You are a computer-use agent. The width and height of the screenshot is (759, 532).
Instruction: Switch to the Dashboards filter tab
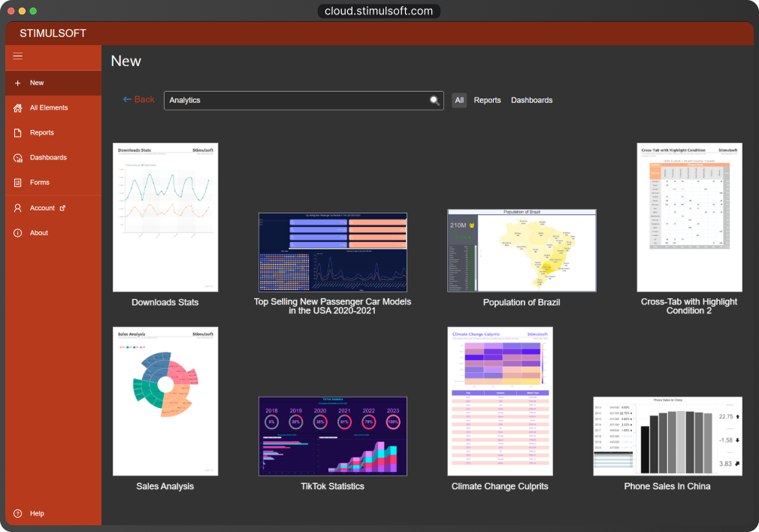(x=531, y=100)
